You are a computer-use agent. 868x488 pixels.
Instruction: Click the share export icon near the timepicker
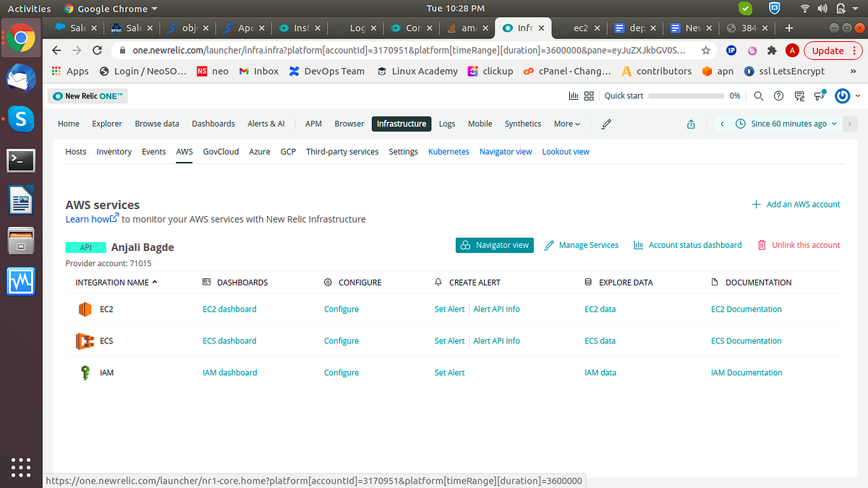pyautogui.click(x=690, y=124)
